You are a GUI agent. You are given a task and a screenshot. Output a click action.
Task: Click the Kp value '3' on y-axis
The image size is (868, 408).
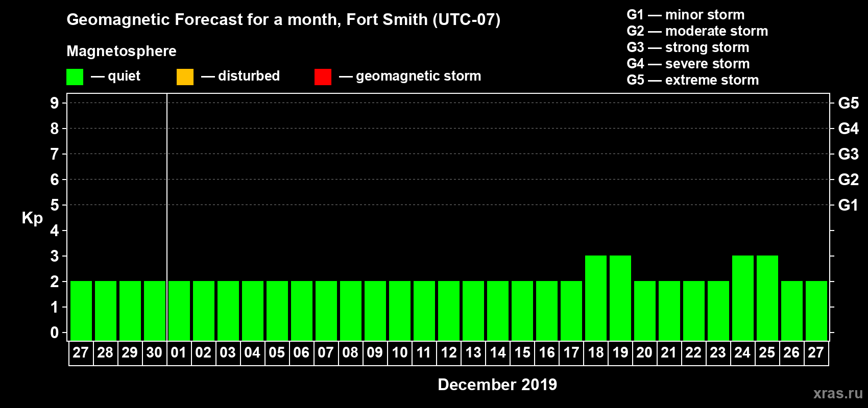[55, 256]
